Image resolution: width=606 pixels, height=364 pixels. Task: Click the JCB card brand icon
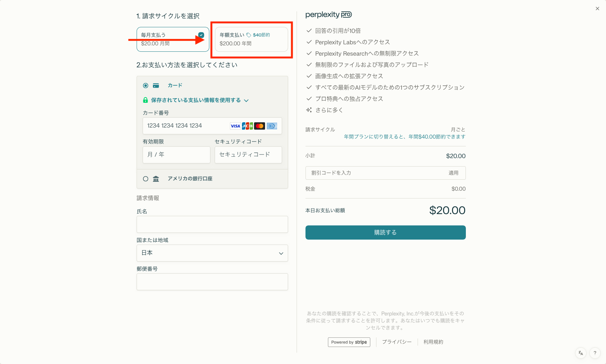coord(247,126)
